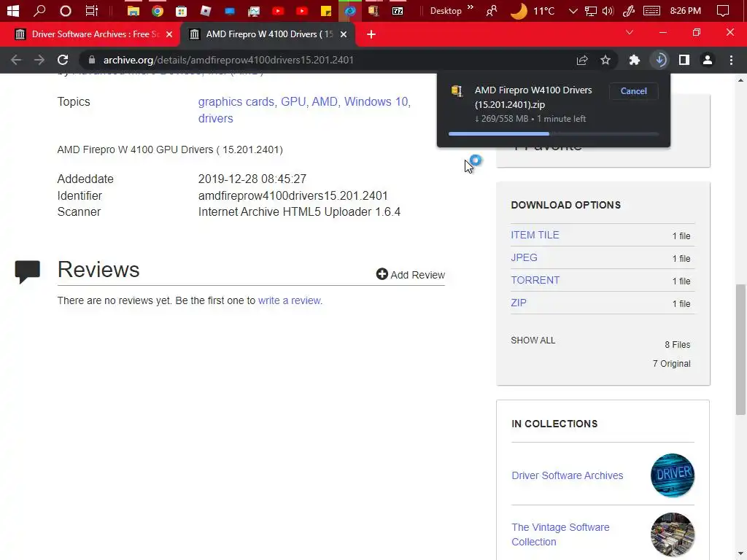Open 'graphics cards' topic link
Screen dimensions: 747x560
point(236,101)
